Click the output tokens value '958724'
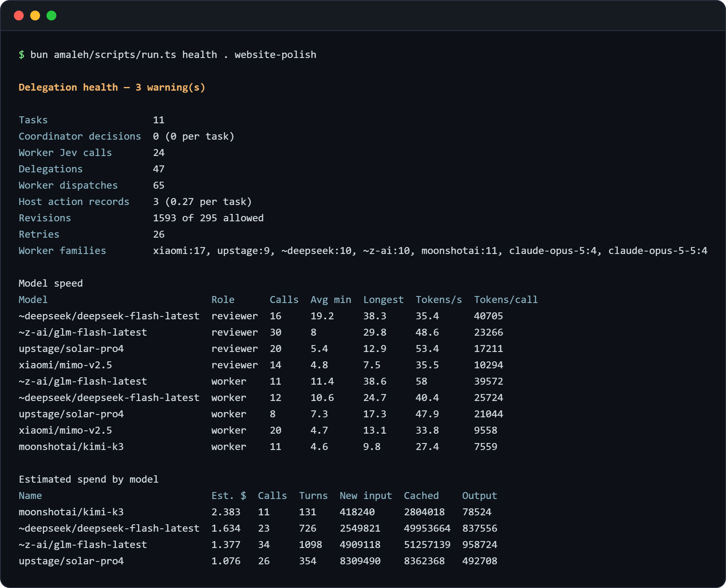726x588 pixels. [x=480, y=545]
